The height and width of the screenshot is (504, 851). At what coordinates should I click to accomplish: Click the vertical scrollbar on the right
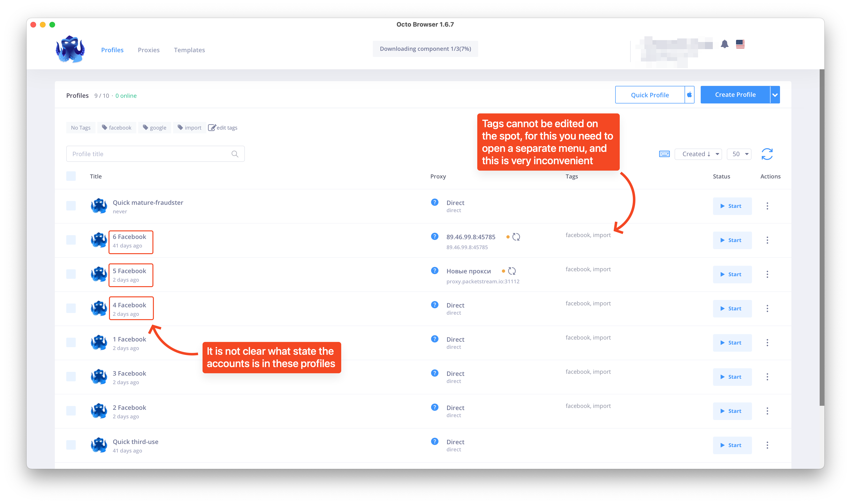(x=822, y=237)
